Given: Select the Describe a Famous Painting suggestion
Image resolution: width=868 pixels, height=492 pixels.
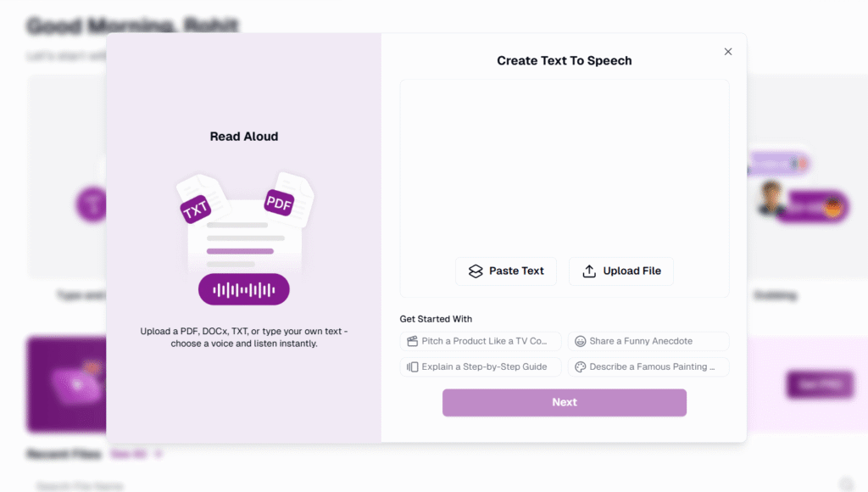Looking at the screenshot, I should pos(648,366).
